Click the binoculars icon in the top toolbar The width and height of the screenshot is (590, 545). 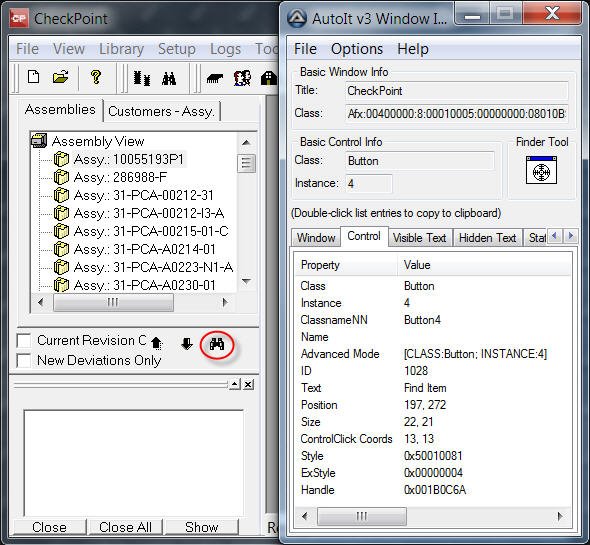(x=169, y=78)
